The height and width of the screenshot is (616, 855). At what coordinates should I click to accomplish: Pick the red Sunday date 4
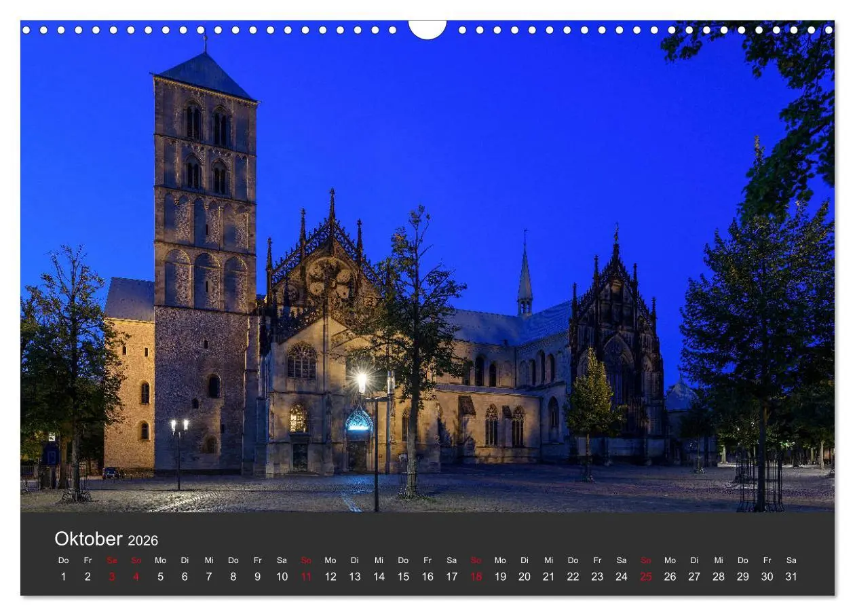click(x=136, y=577)
